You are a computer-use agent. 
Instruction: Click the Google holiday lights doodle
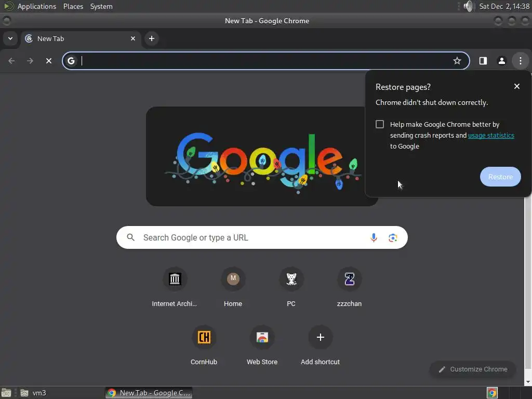262,156
